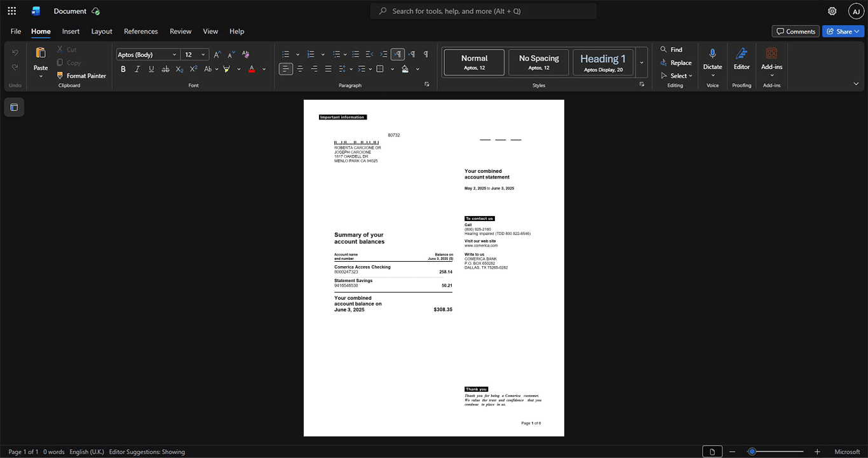Increase paragraph indent
Viewport: 868px width, 458px height.
tap(384, 55)
